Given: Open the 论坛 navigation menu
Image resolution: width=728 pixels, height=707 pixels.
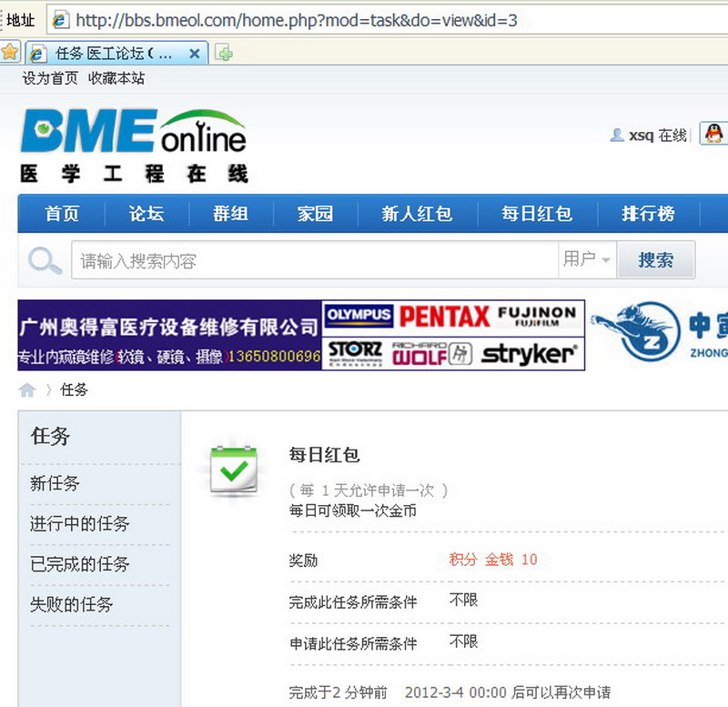Looking at the screenshot, I should coord(147,214).
